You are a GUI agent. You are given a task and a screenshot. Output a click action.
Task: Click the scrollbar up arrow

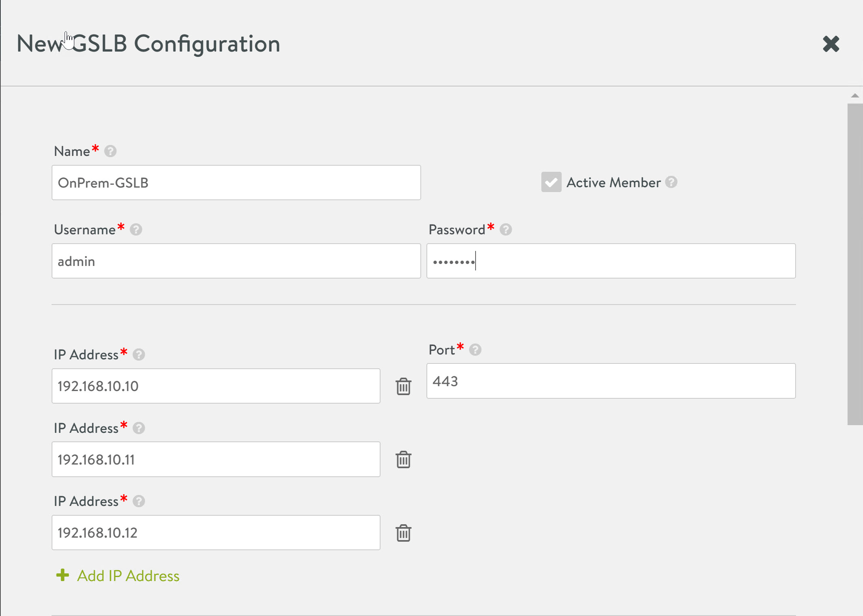[855, 96]
